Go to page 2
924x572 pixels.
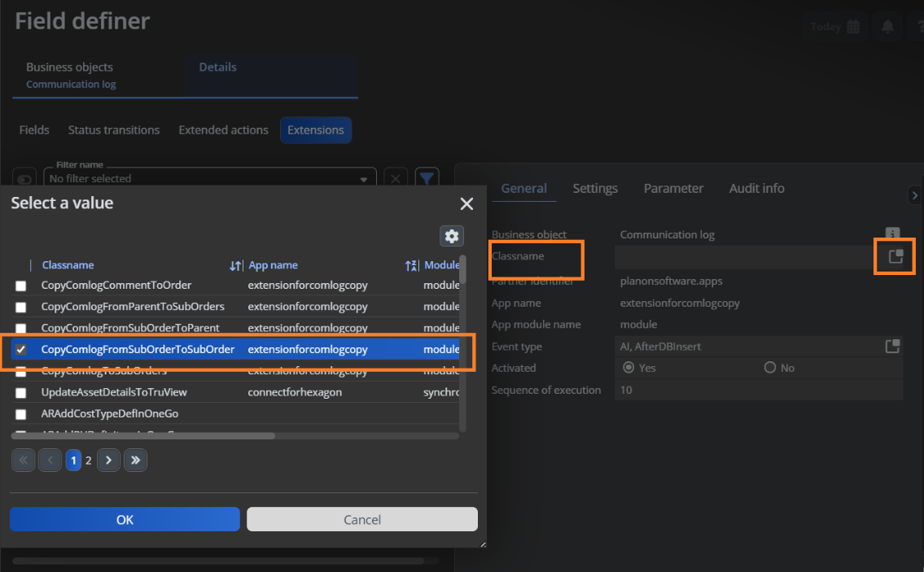point(89,460)
